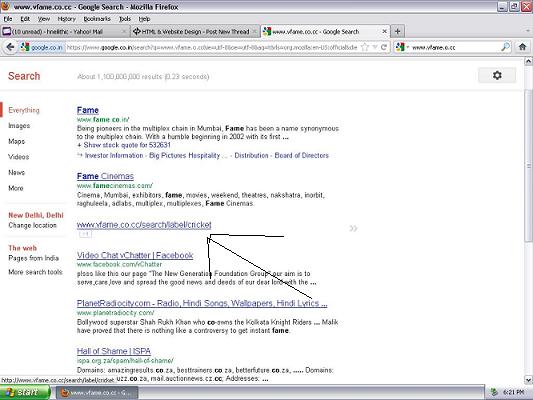Open the Fame result link
Image resolution: width=533 pixels, height=400 pixels.
point(88,110)
